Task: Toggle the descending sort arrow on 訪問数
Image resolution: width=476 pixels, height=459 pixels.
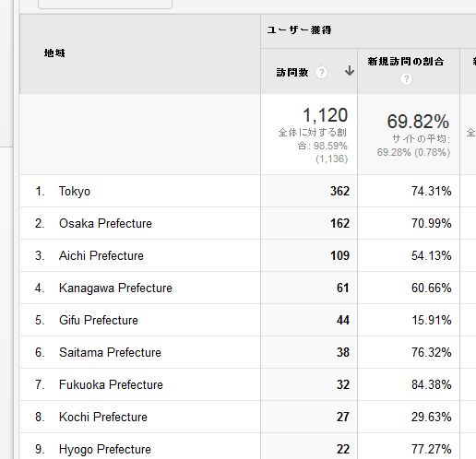Action: point(349,71)
